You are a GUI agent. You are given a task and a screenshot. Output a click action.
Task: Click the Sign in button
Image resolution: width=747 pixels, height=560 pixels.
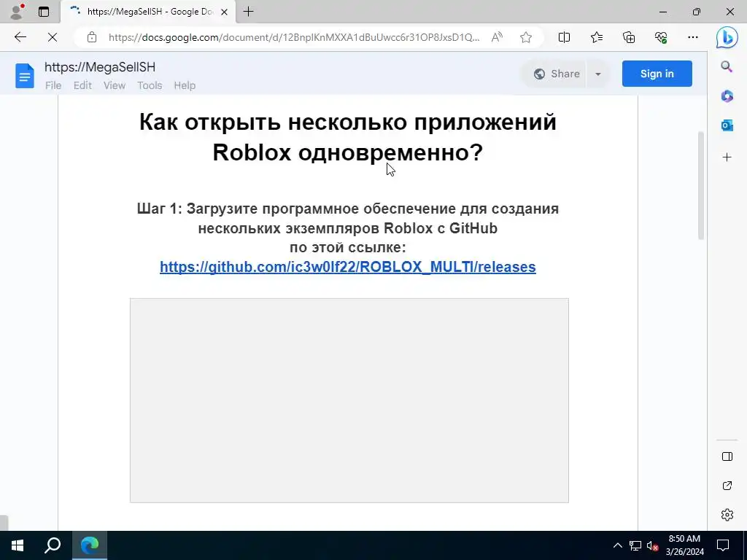(x=657, y=74)
